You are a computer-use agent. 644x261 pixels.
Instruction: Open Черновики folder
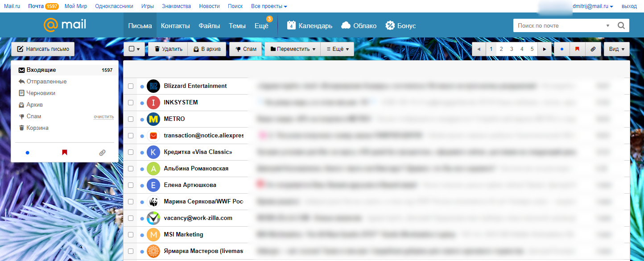coord(41,93)
